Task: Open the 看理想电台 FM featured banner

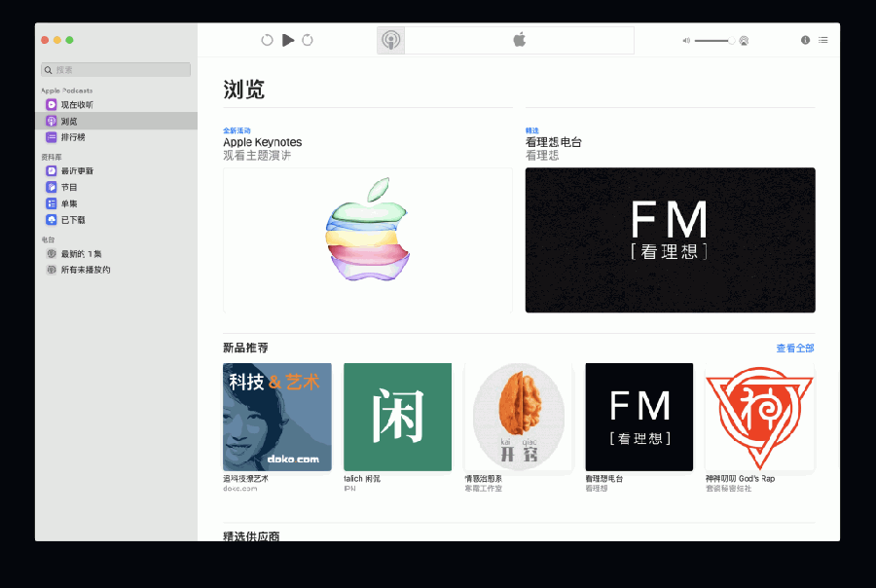Action: pos(670,239)
